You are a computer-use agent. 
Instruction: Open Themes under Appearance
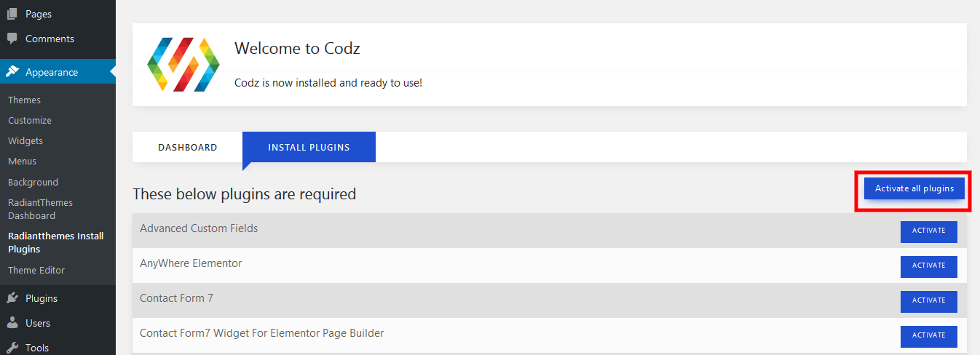click(24, 100)
